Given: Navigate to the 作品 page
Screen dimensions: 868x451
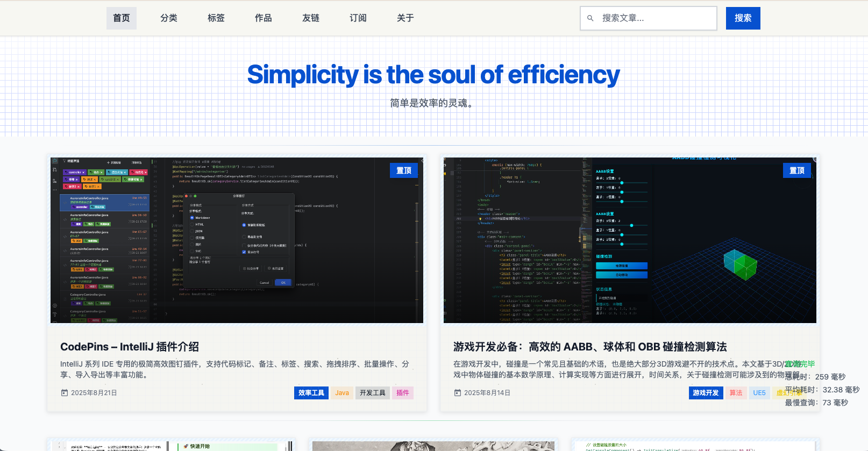Looking at the screenshot, I should [x=264, y=18].
